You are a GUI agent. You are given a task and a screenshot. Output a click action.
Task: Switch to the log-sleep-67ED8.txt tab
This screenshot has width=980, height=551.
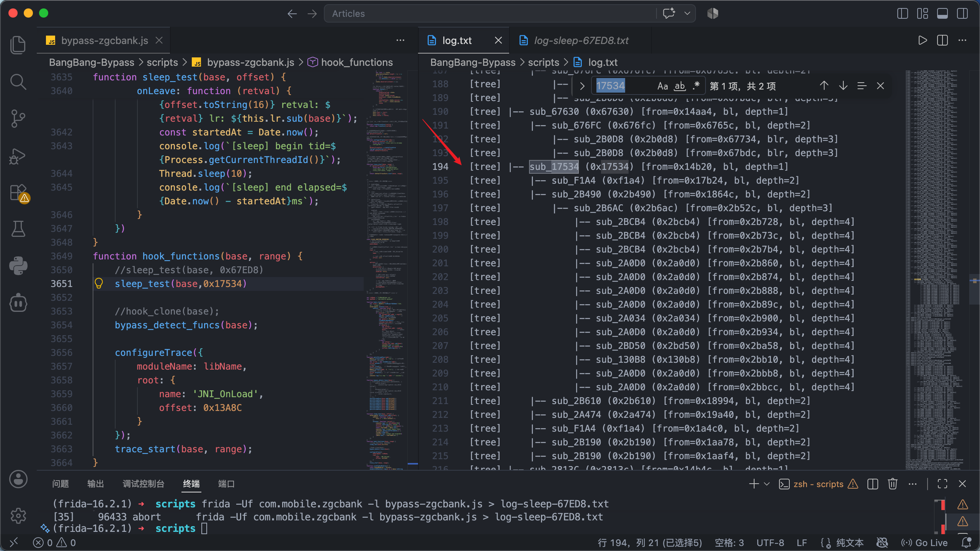tap(581, 41)
